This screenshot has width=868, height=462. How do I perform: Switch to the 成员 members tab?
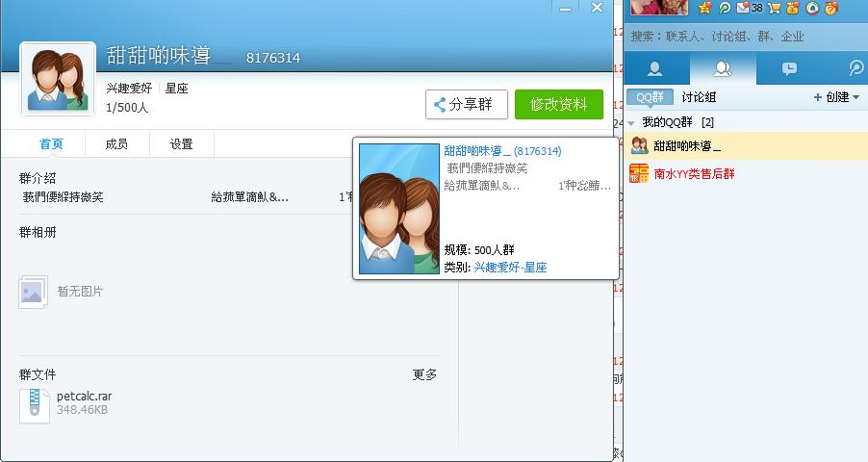pyautogui.click(x=116, y=144)
